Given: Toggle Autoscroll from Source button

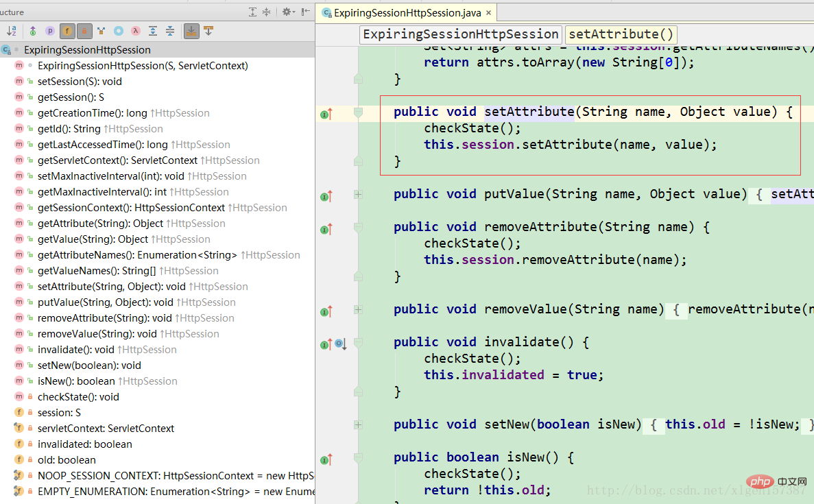Looking at the screenshot, I should (x=208, y=31).
